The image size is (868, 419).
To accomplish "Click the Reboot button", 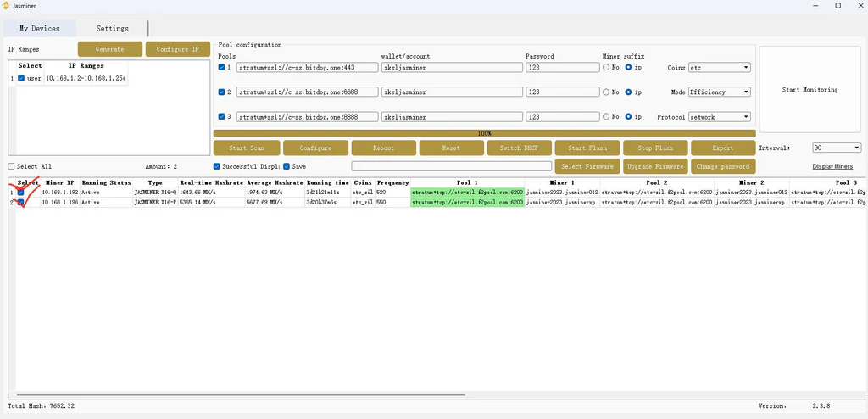I will [383, 148].
